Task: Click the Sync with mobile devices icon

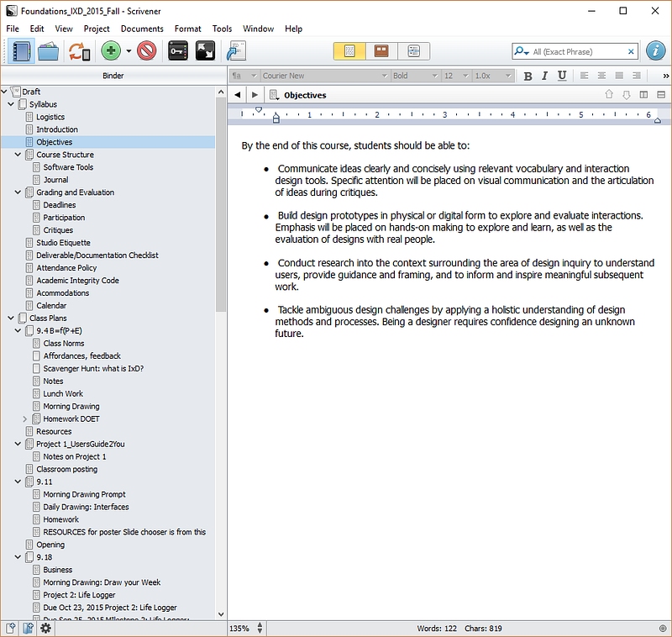Action: (x=79, y=51)
